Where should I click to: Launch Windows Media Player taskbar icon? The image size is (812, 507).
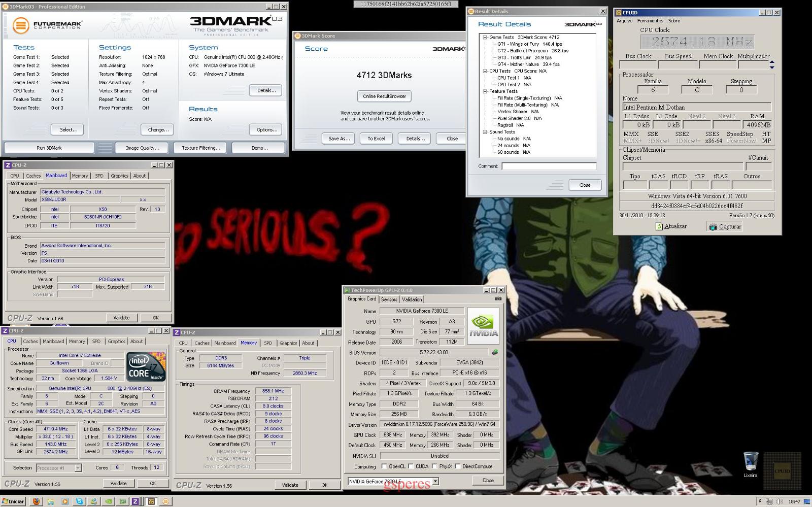pyautogui.click(x=65, y=501)
